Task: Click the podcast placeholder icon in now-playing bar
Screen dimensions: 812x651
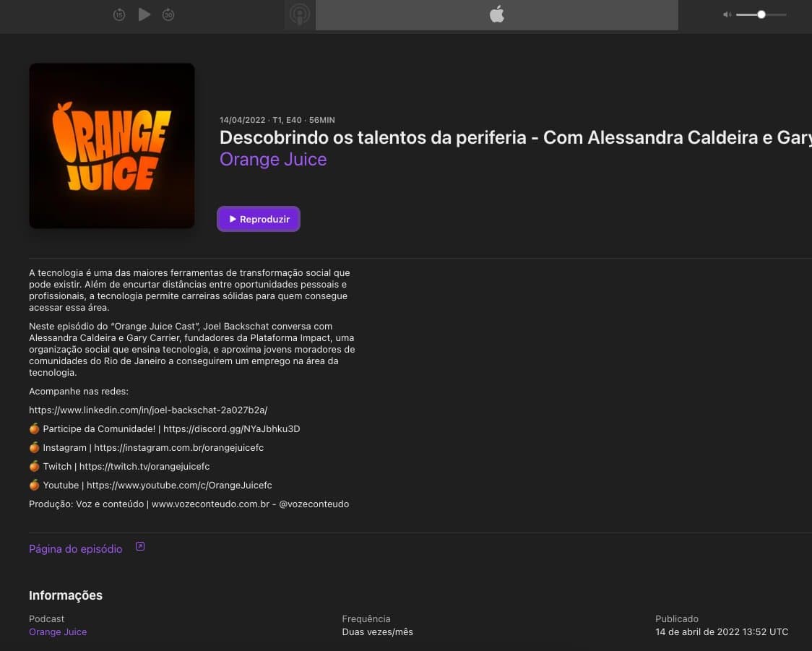Action: [300, 14]
